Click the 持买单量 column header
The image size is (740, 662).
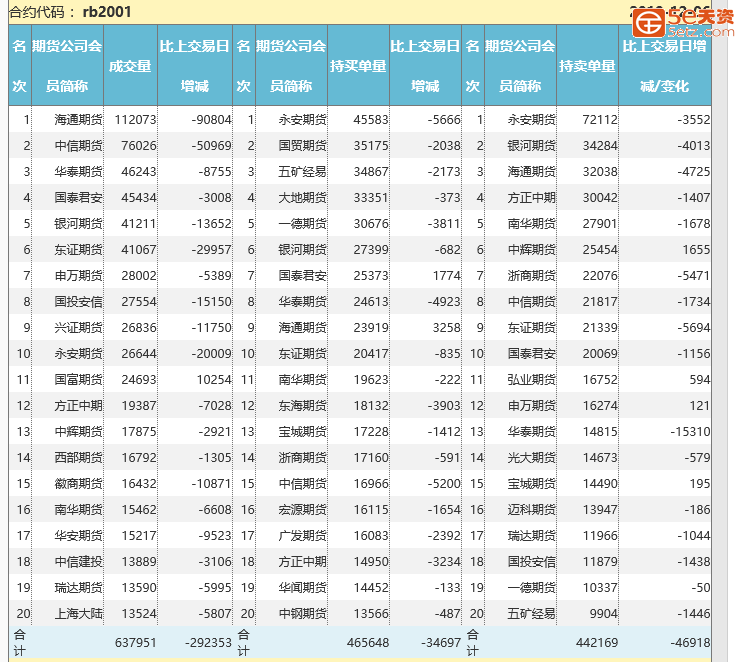click(x=358, y=66)
